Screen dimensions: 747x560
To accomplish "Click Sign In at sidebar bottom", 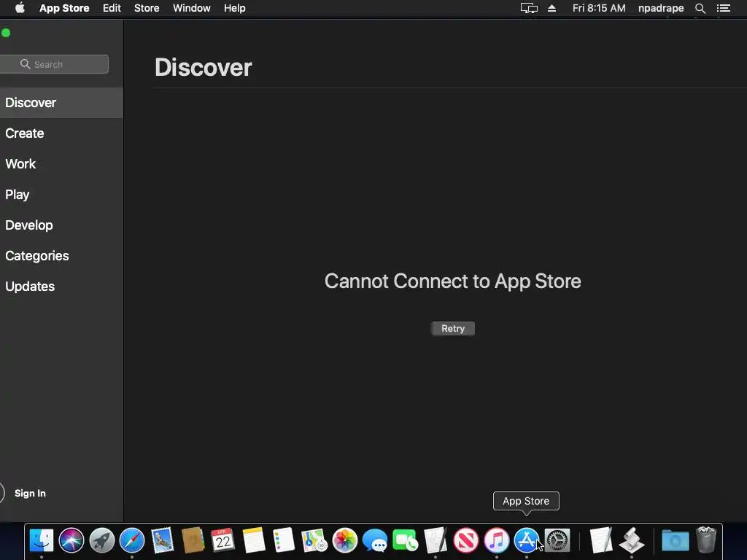I will point(30,494).
